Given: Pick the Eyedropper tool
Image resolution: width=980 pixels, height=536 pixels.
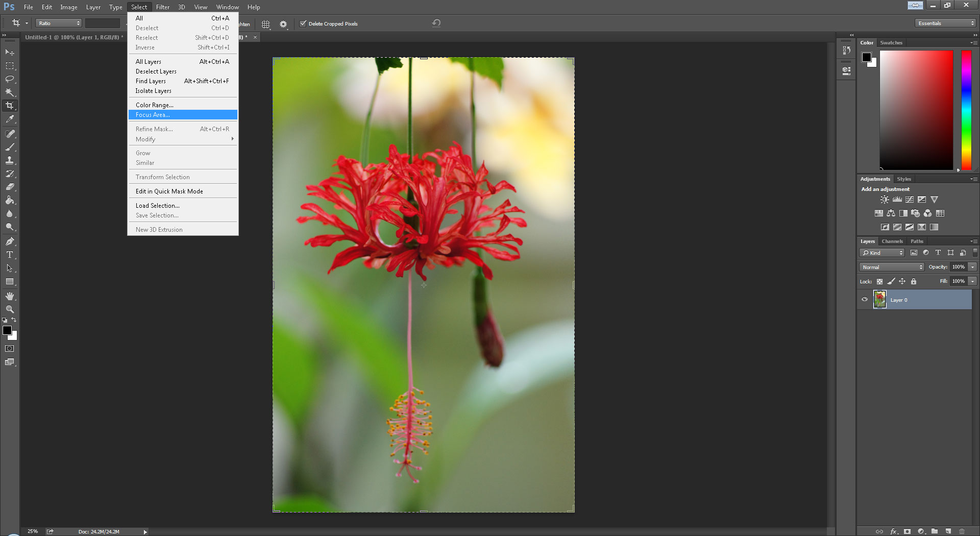Looking at the screenshot, I should point(10,119).
